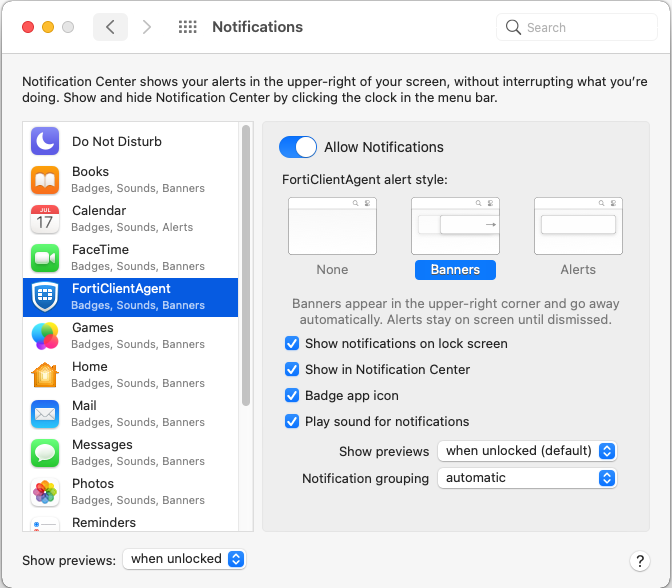672x588 pixels.
Task: Expand the Notification grouping dropdown
Action: coord(527,478)
